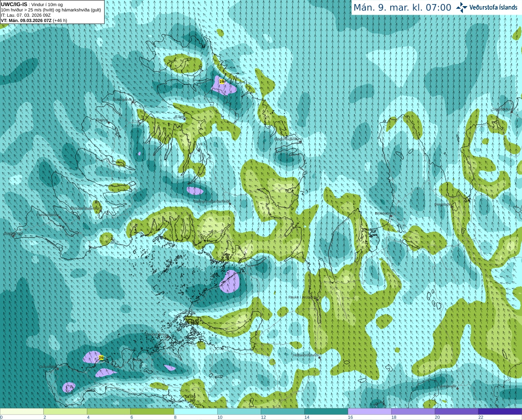This screenshot has height=420, width=522.
Task: Click the 16–18 m/s light purple legend swatch
Action: (370, 411)
